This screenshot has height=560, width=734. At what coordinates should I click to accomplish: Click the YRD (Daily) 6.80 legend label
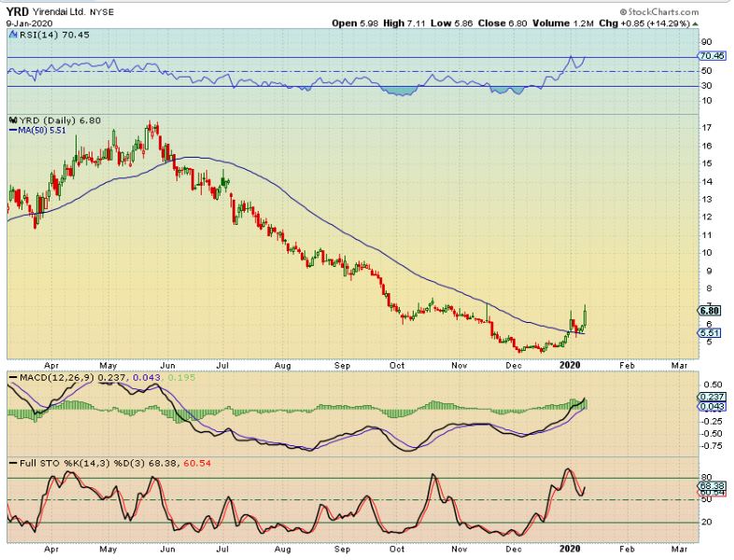click(x=60, y=120)
